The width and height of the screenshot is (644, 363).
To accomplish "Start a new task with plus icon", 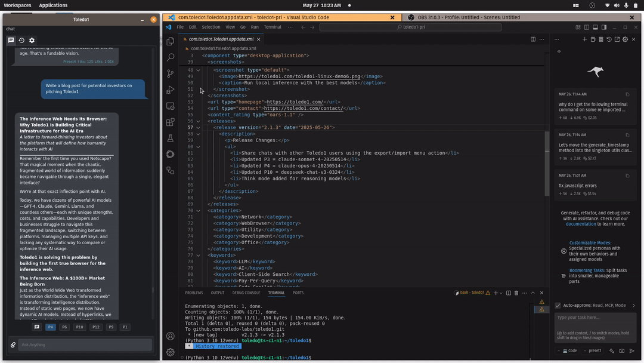I will click(584, 39).
